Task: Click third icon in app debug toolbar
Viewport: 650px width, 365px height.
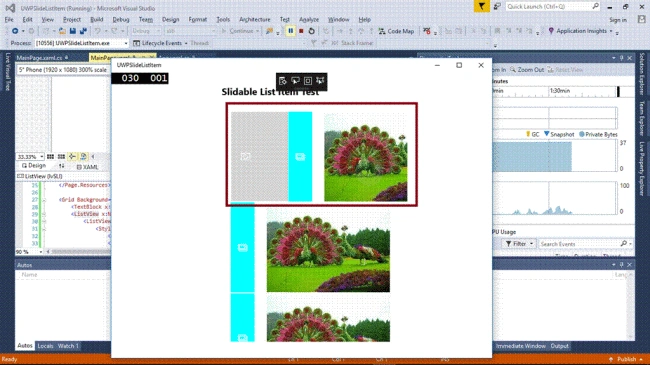Action: [308, 80]
